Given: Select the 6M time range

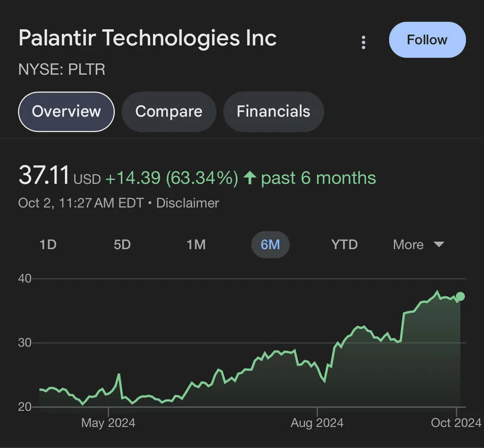Looking at the screenshot, I should click(x=270, y=244).
